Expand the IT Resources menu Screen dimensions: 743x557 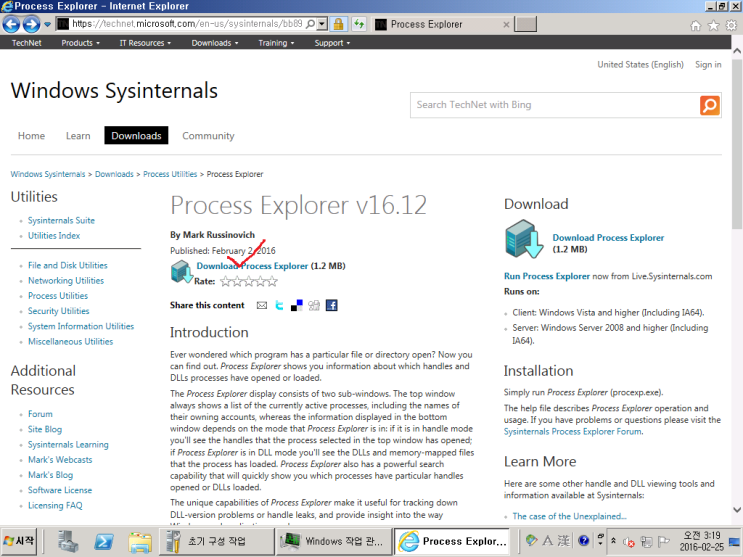(x=145, y=43)
